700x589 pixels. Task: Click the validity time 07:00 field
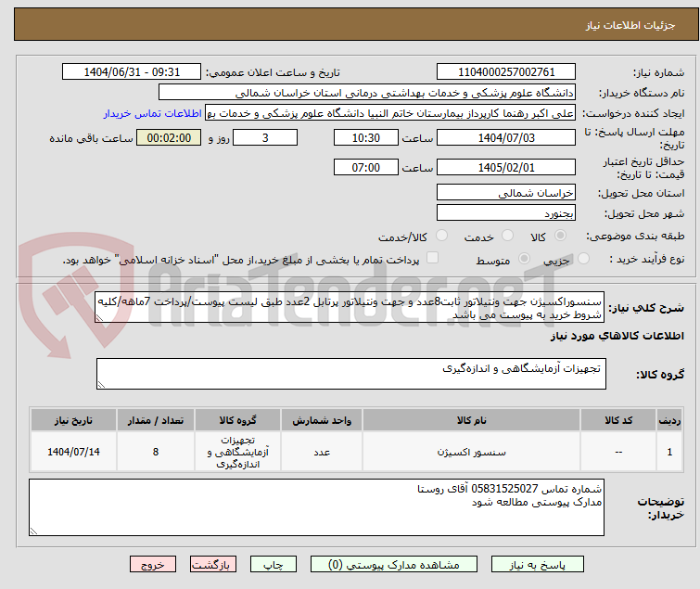[366, 168]
